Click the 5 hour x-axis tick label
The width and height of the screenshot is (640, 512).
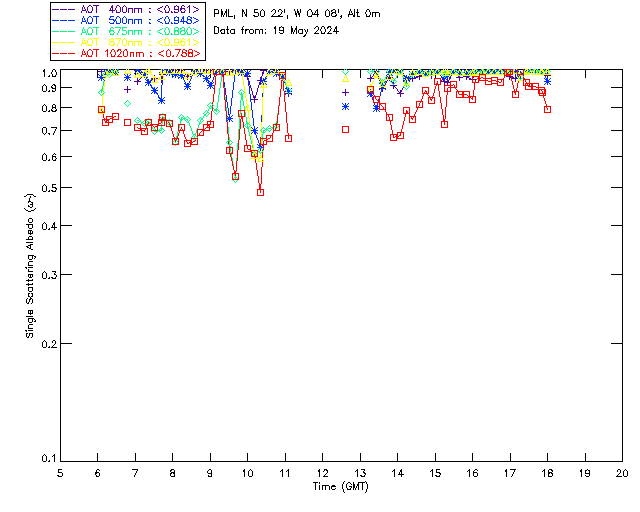[60, 473]
